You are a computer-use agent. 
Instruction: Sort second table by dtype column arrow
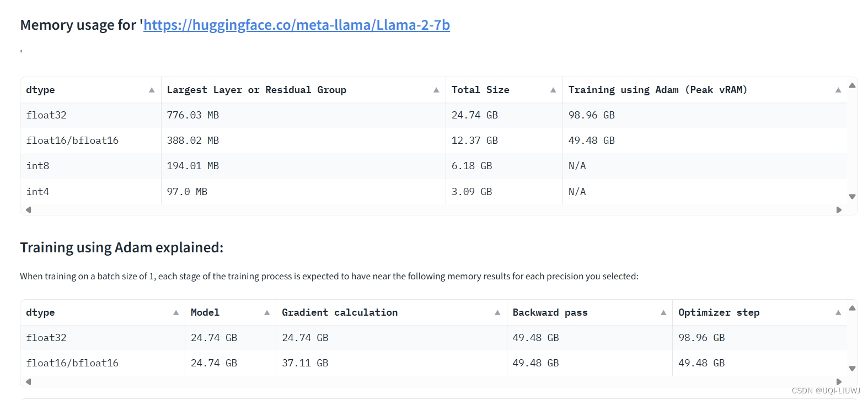click(x=176, y=312)
